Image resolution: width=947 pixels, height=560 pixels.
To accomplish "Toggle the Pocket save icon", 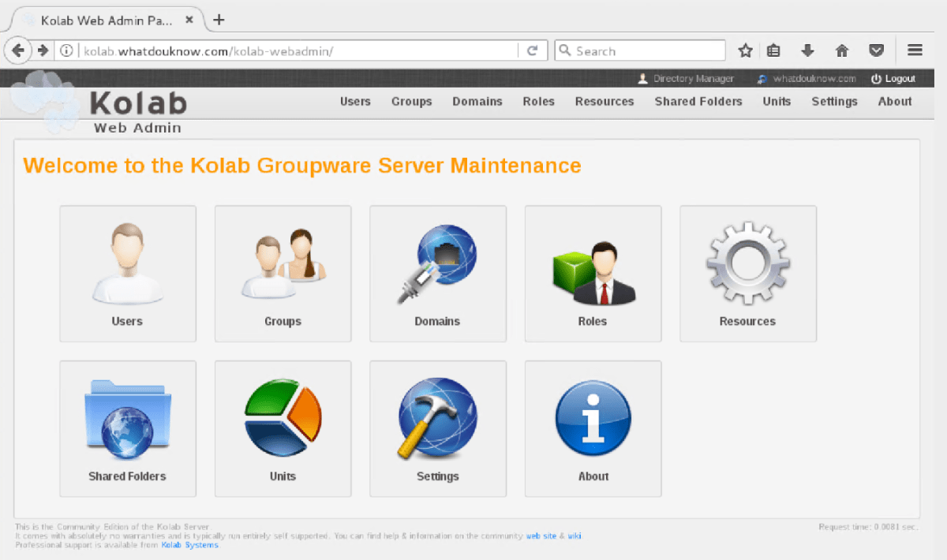I will 876,50.
